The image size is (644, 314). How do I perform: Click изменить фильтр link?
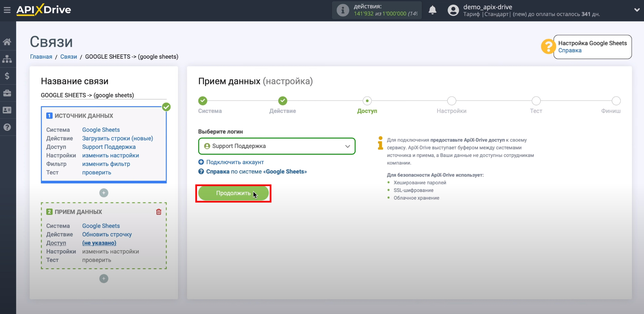(106, 164)
